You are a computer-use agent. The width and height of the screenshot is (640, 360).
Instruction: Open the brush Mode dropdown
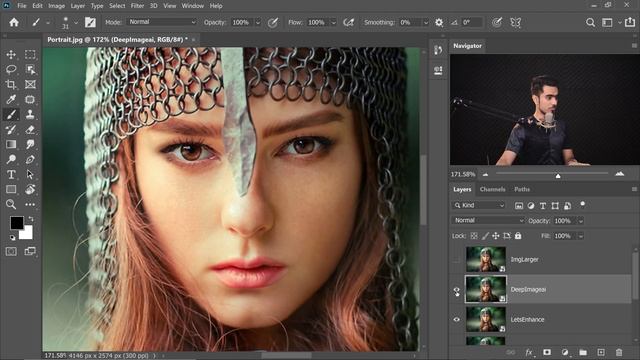162,22
